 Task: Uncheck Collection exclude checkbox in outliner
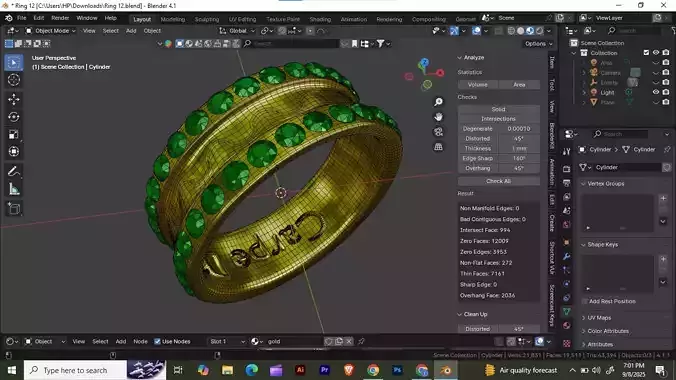coord(646,53)
